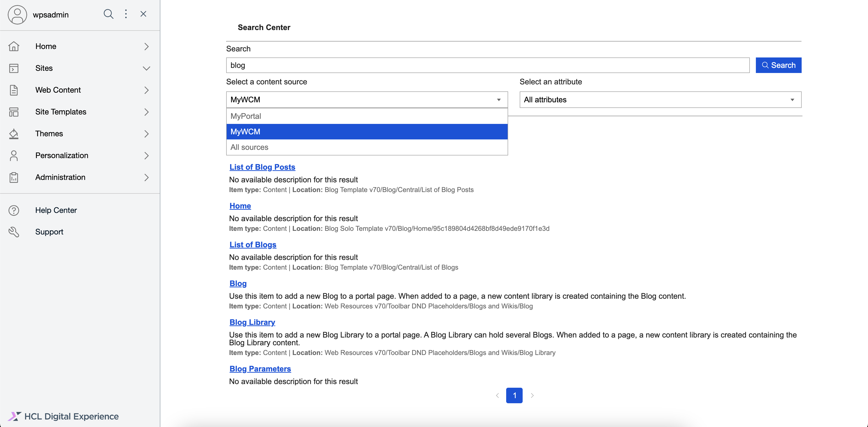Click the Administration clipboard icon
Screen dimensions: 868x427
point(14,177)
